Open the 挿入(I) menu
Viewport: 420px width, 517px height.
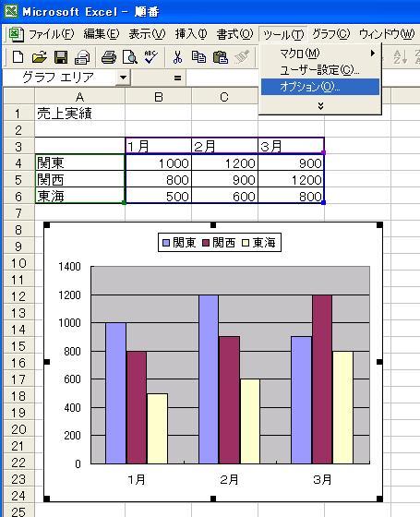click(x=191, y=34)
